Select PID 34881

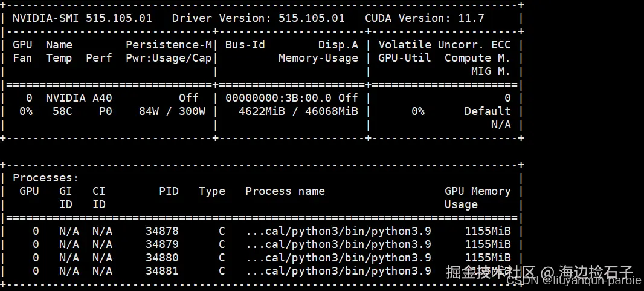tap(163, 271)
